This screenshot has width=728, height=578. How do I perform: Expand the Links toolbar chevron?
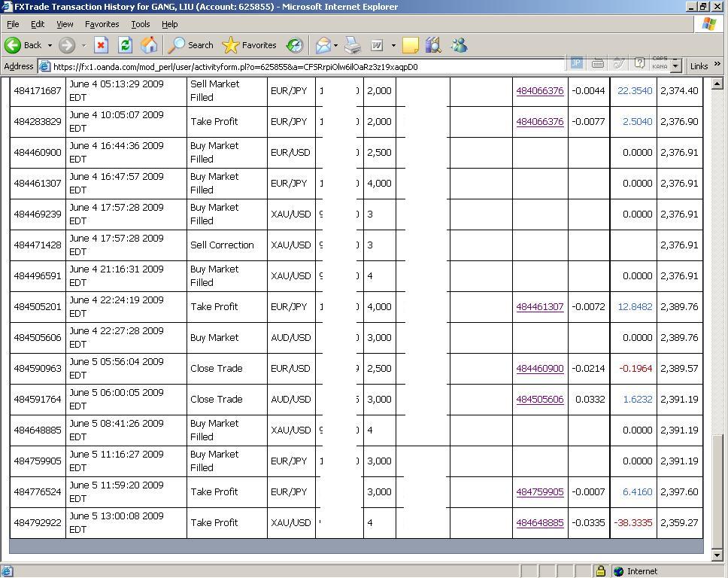click(x=717, y=64)
